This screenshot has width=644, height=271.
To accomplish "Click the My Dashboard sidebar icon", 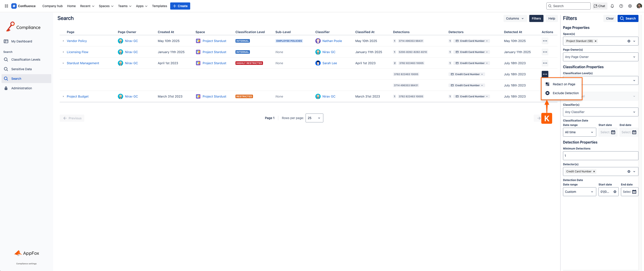I will pyautogui.click(x=6, y=41).
